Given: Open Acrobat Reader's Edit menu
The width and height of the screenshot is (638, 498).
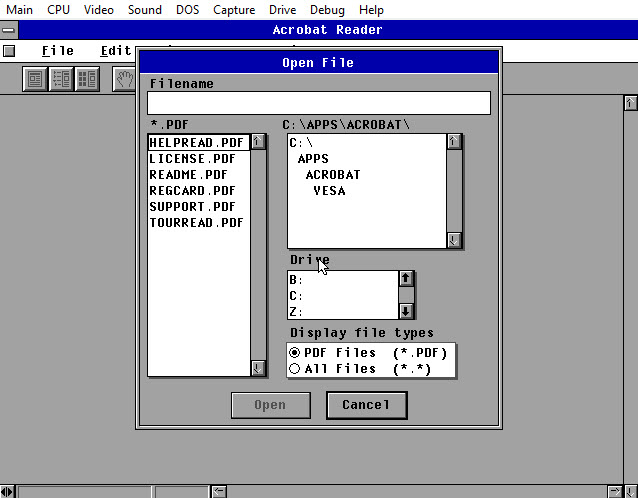Looking at the screenshot, I should point(116,51).
